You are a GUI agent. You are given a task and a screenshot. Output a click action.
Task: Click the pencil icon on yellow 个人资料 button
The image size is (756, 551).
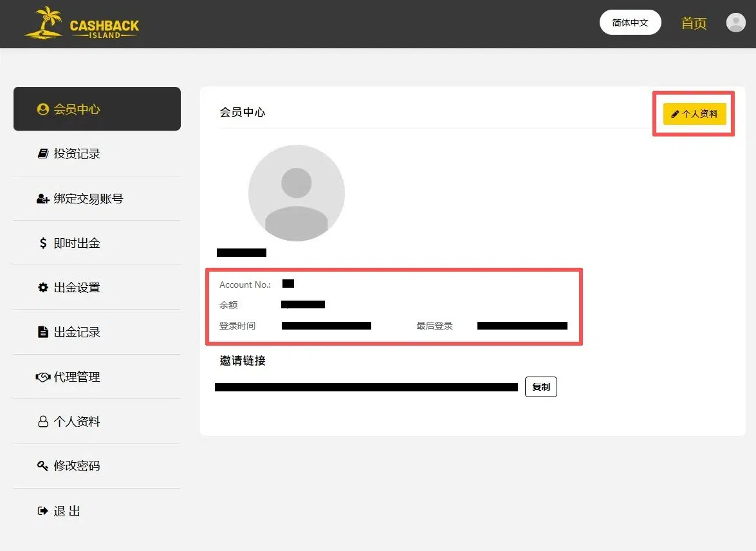[675, 114]
